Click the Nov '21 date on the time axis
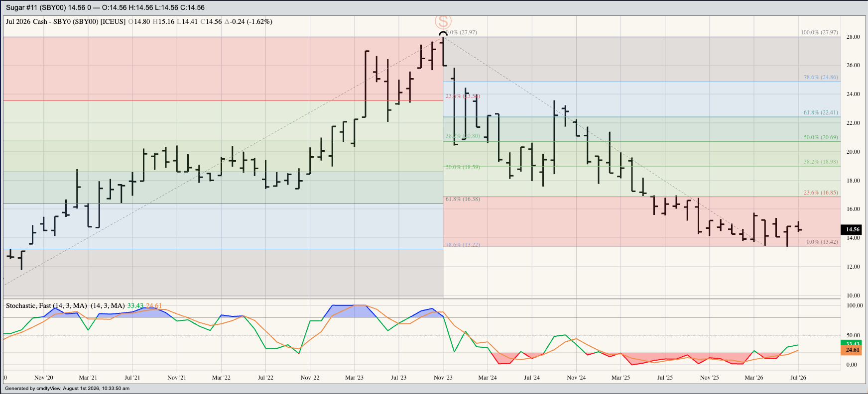This screenshot has width=868, height=394. tap(177, 378)
